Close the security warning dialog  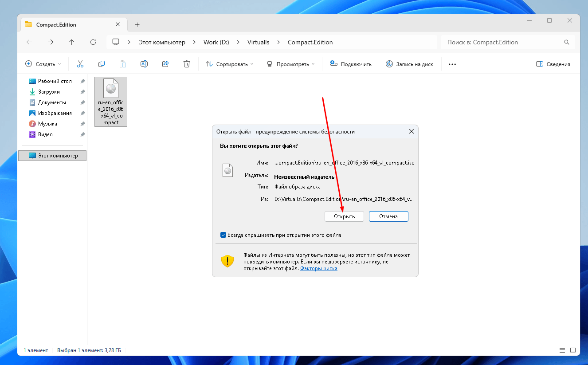(x=411, y=131)
